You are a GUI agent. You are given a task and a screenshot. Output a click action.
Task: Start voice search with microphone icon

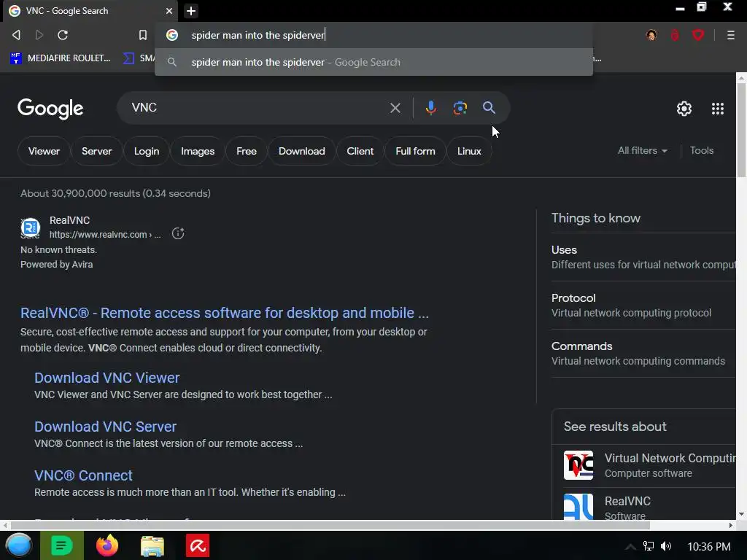(x=430, y=108)
